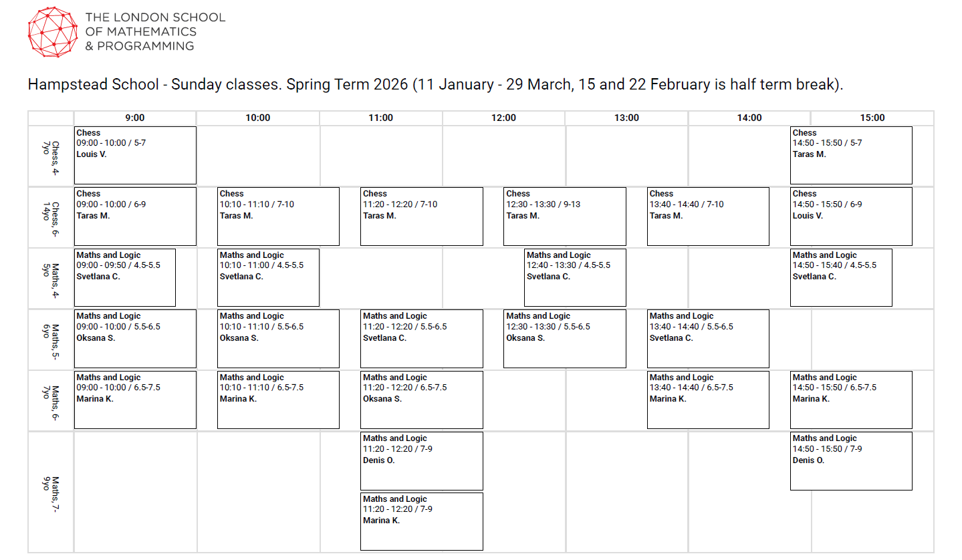Open the 09:00-09:50 Maths and Logic class
This screenshot has width=962, height=560.
pyautogui.click(x=125, y=277)
